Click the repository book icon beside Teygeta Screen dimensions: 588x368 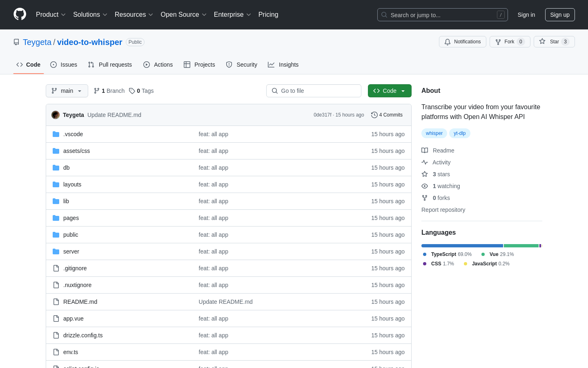pyautogui.click(x=16, y=42)
